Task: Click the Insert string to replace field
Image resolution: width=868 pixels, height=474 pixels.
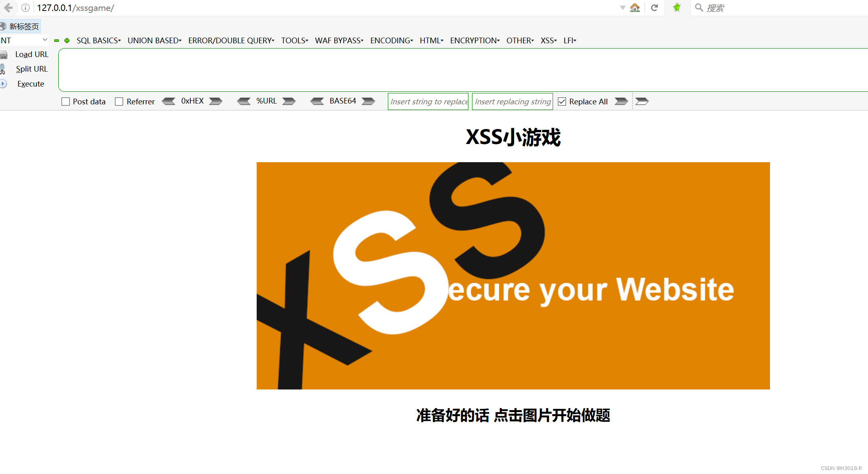Action: tap(428, 102)
